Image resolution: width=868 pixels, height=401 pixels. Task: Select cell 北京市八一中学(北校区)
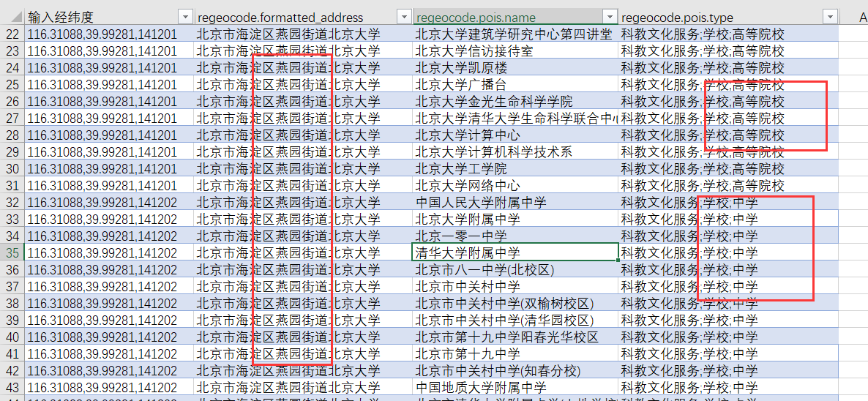click(x=516, y=269)
